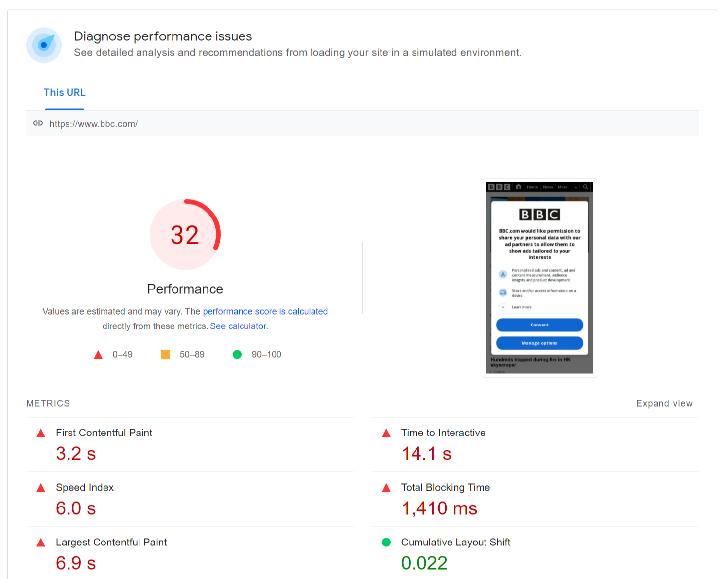
Task: Click the red triangle next to Time to Interactive
Action: click(386, 433)
